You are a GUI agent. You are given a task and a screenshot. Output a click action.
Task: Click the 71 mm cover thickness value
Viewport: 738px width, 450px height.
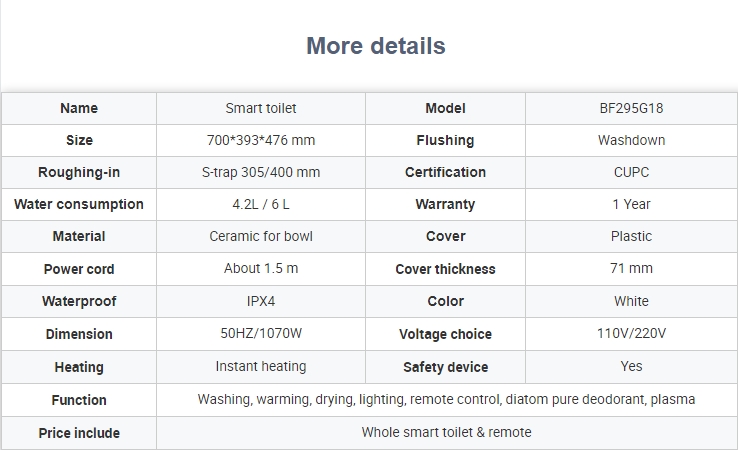pyautogui.click(x=631, y=268)
